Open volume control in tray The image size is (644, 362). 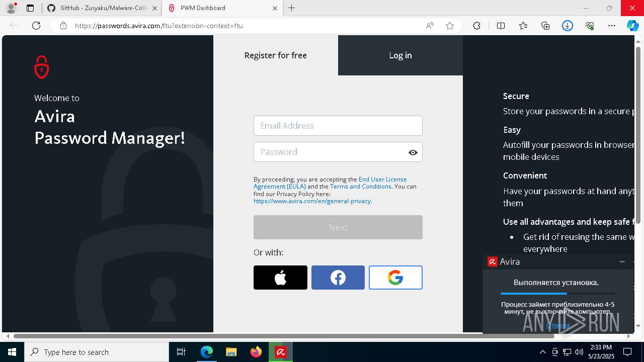(579, 352)
